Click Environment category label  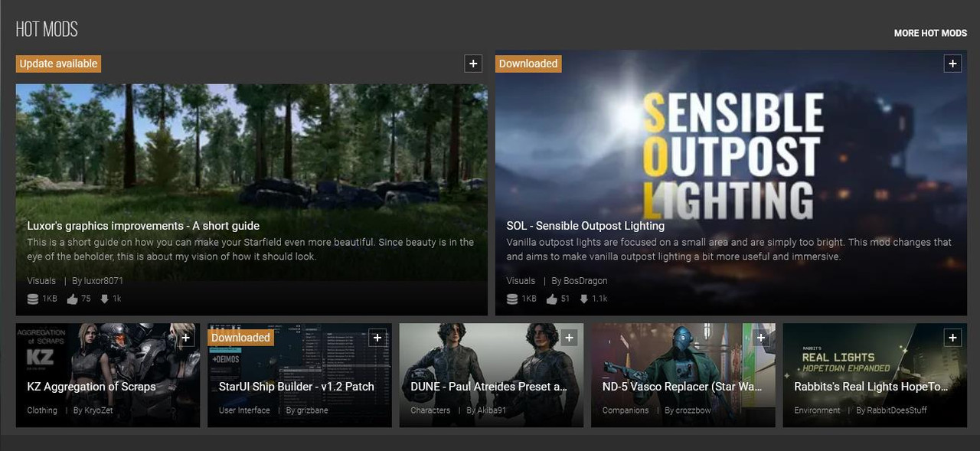pyautogui.click(x=817, y=410)
